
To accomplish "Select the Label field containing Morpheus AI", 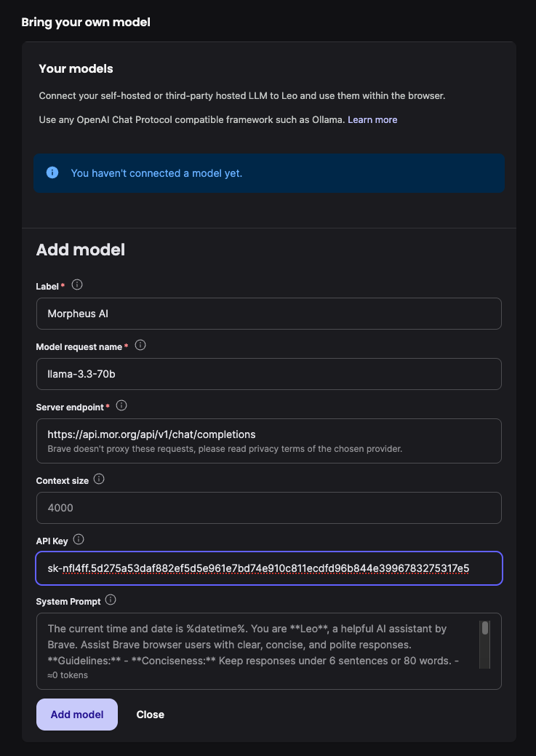I will 268,314.
